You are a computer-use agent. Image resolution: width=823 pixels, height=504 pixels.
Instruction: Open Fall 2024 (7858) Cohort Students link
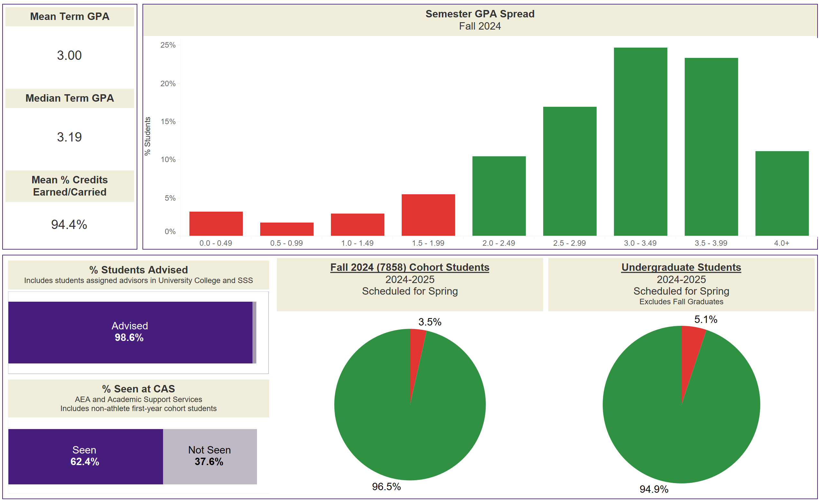point(409,268)
